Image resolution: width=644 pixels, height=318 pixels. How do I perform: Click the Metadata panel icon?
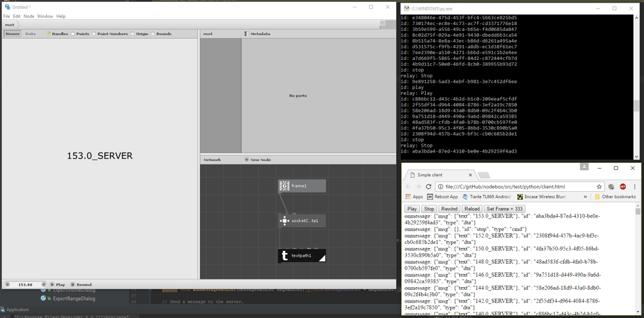pyautogui.click(x=246, y=33)
